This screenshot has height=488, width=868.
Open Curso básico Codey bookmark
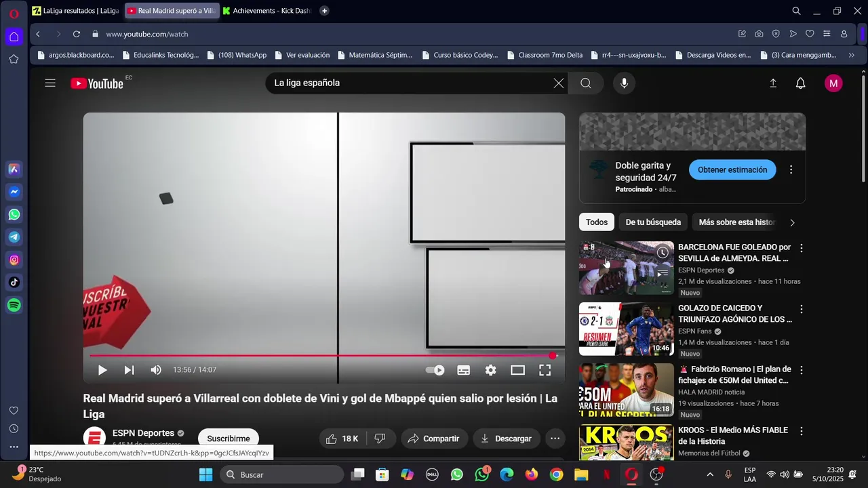coord(460,55)
